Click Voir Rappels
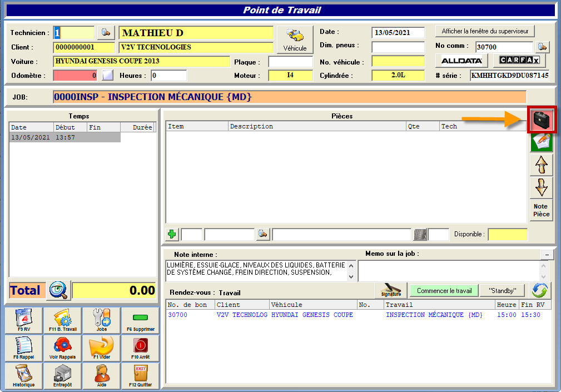 pos(63,349)
